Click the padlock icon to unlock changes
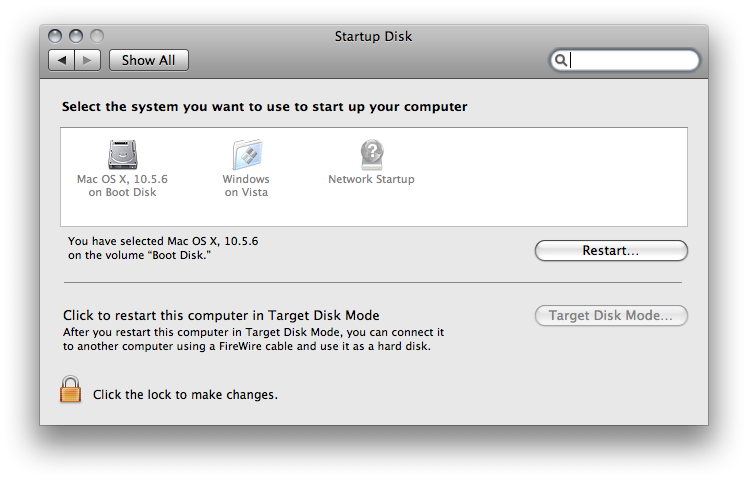Screen dimensions: 748x480 pos(71,389)
